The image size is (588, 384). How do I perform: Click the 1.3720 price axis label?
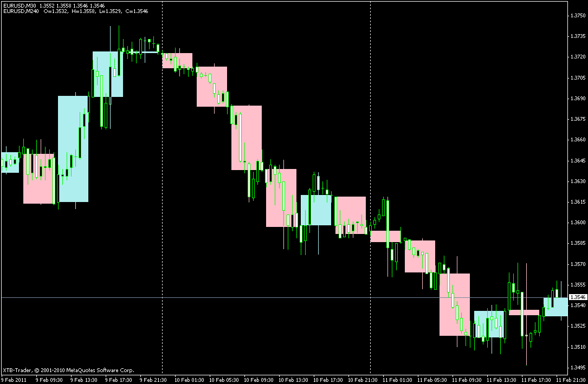578,57
